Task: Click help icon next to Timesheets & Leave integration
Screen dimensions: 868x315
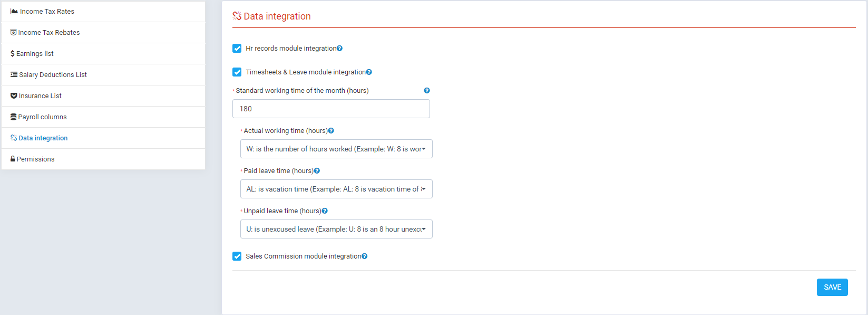Action: click(x=369, y=72)
